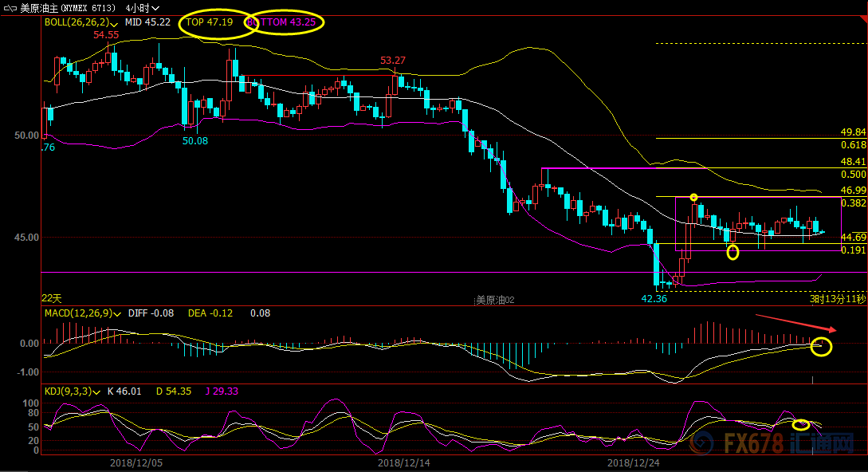The image size is (868, 472).
Task: Click the circled KDJ crossover point
Action: (801, 425)
